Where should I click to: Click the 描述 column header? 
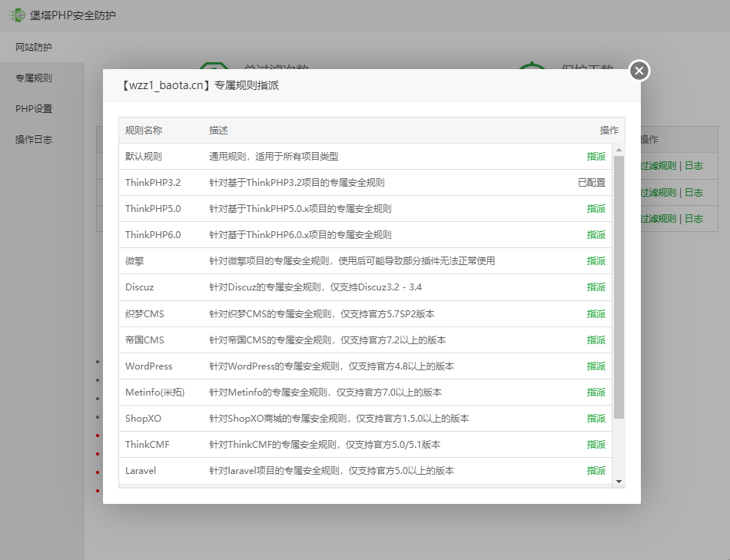click(x=218, y=131)
